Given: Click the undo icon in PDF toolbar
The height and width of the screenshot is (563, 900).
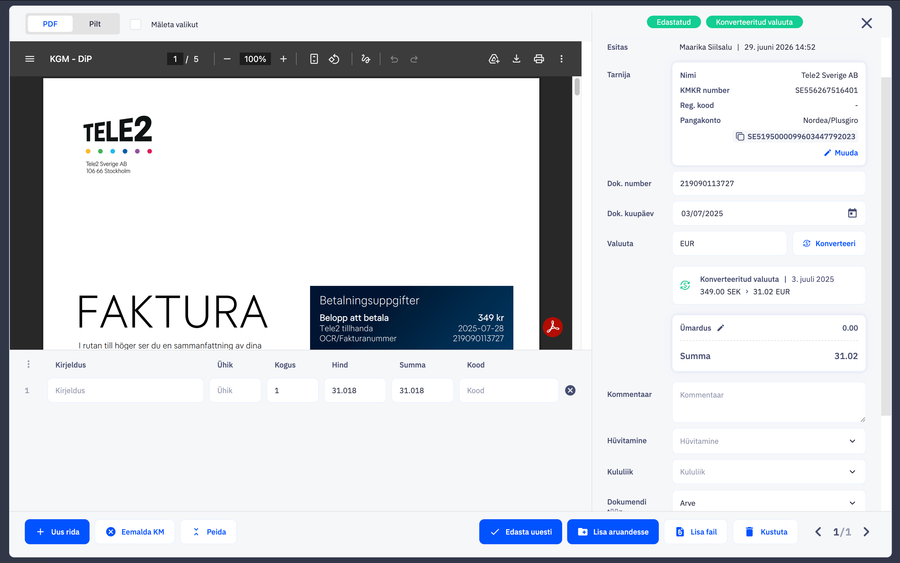Looking at the screenshot, I should click(394, 59).
